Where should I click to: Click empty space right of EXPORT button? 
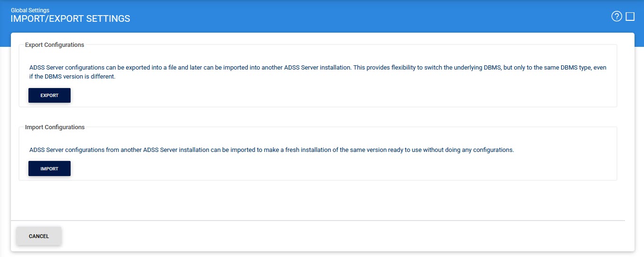(x=284, y=96)
